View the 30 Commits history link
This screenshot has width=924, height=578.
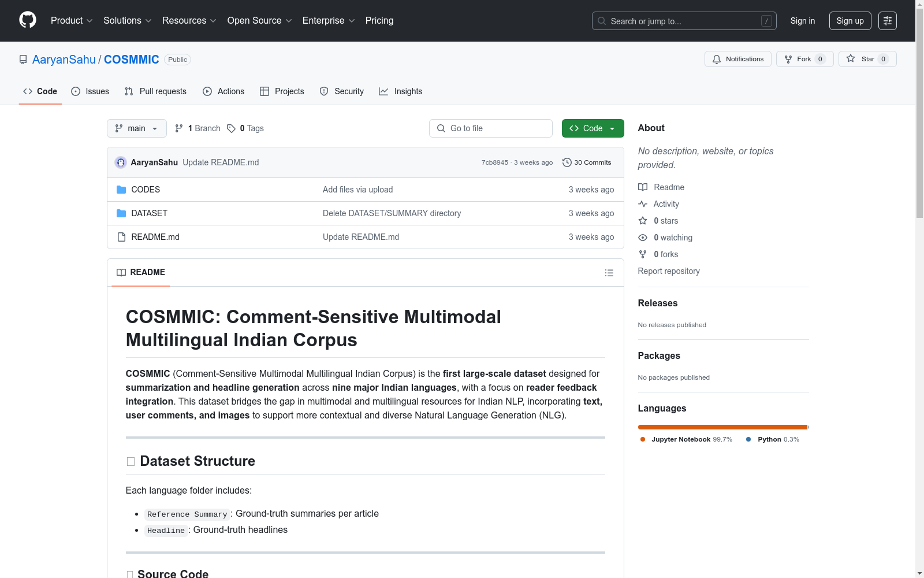point(587,162)
